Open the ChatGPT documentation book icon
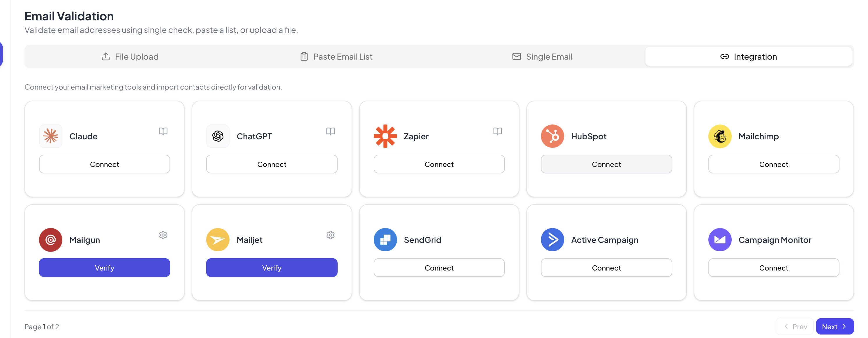 click(331, 131)
